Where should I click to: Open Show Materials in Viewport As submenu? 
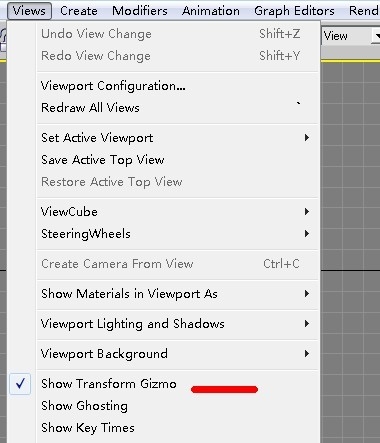coord(177,294)
